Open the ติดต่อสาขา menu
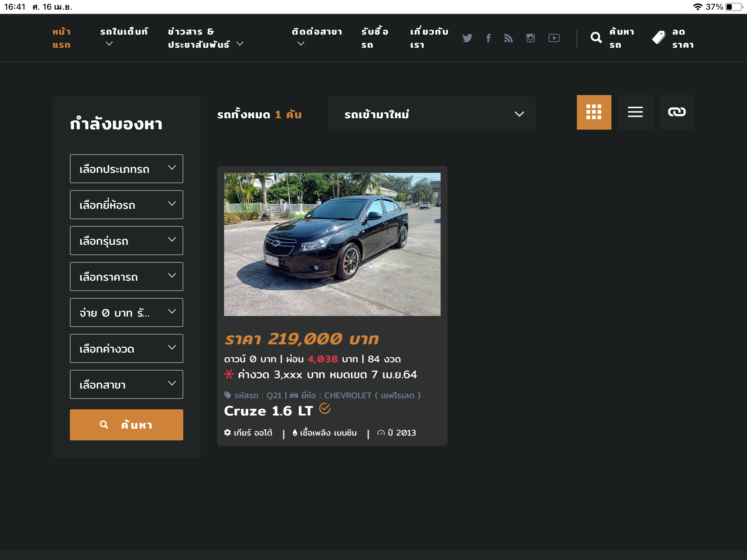This screenshot has height=560, width=747. [316, 37]
